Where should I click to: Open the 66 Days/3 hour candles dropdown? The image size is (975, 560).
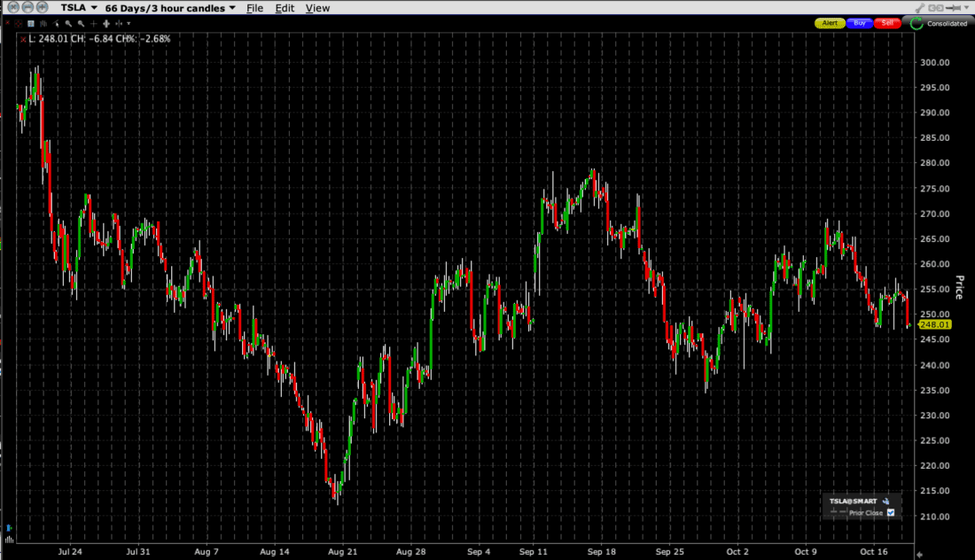[x=170, y=8]
